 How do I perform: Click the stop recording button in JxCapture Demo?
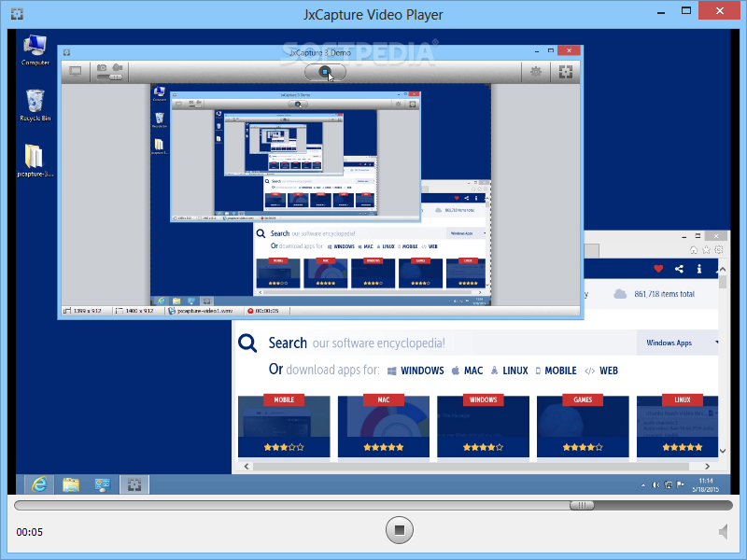[x=325, y=73]
